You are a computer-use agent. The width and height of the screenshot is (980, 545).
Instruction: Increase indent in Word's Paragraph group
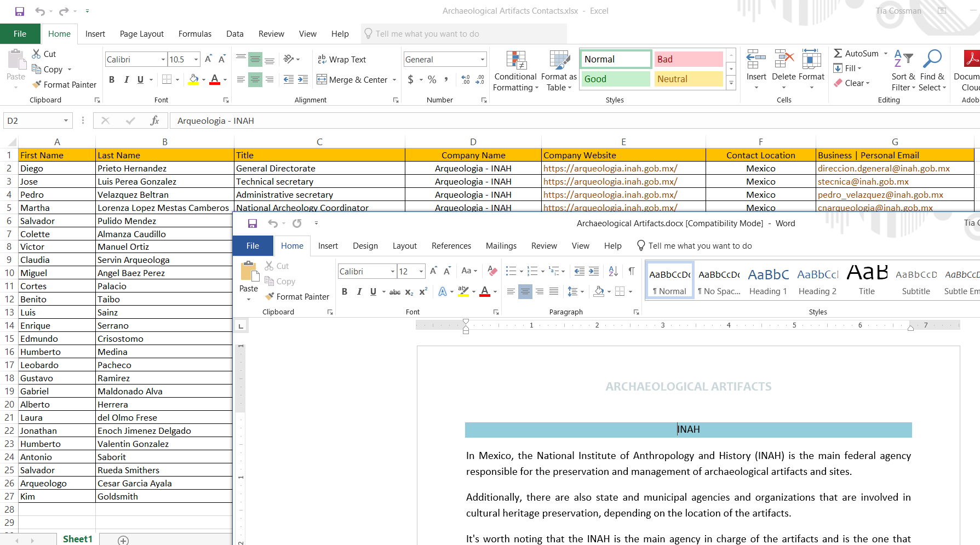[594, 271]
